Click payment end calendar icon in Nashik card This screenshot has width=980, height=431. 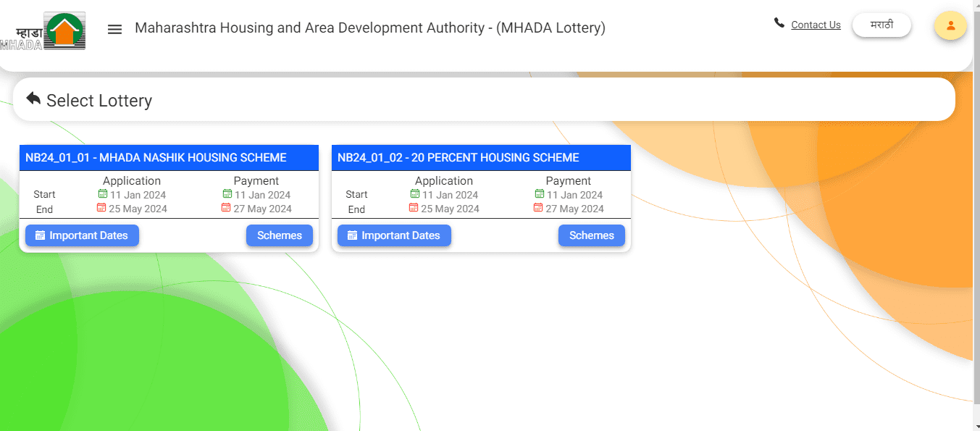[x=226, y=208]
